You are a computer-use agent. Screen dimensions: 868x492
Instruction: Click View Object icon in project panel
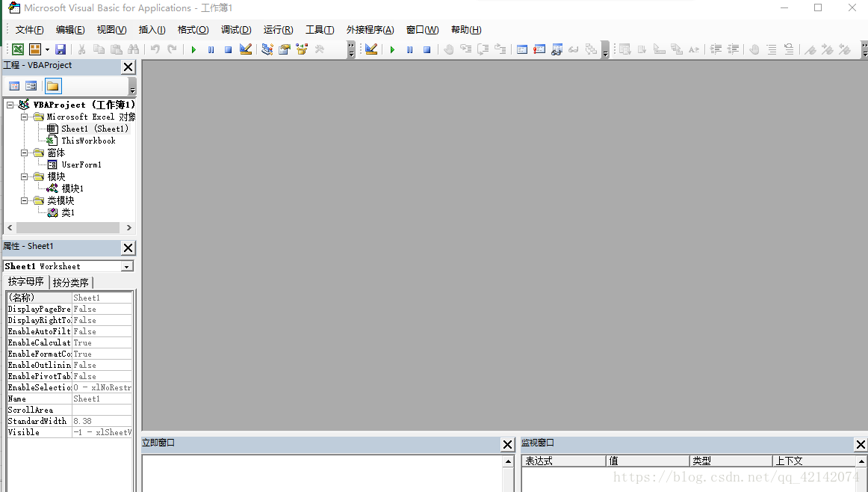pos(31,86)
